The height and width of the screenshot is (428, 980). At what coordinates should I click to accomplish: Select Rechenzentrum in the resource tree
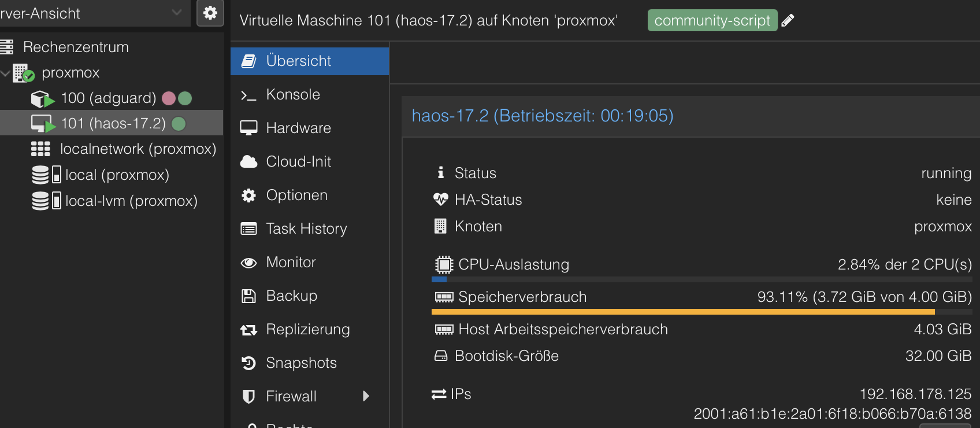tap(76, 47)
